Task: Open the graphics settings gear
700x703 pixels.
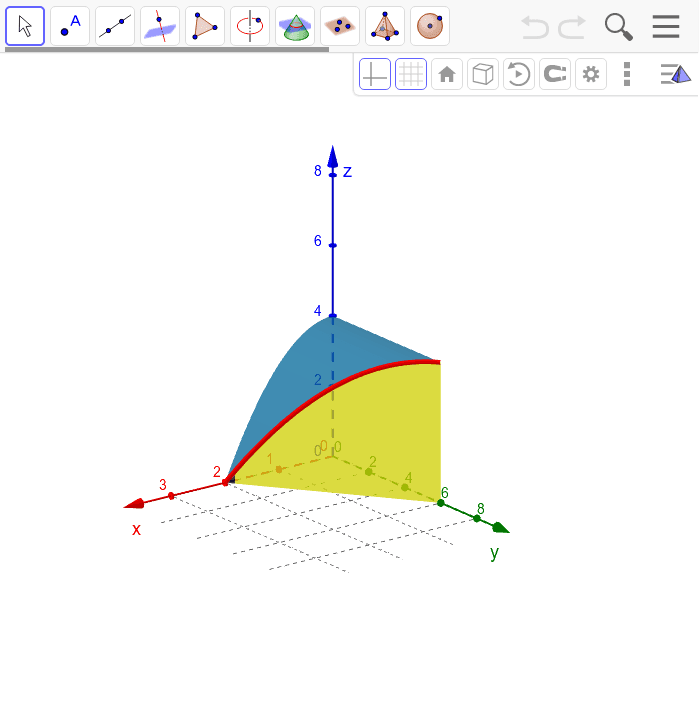Action: pos(591,74)
